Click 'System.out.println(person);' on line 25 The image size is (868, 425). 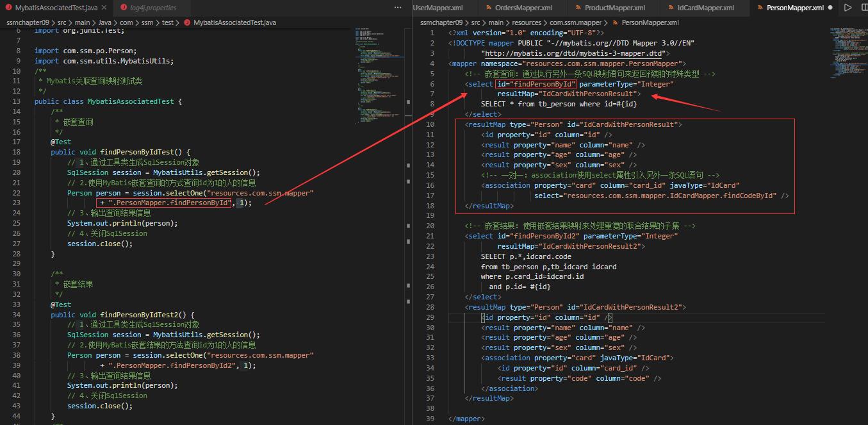122,223
